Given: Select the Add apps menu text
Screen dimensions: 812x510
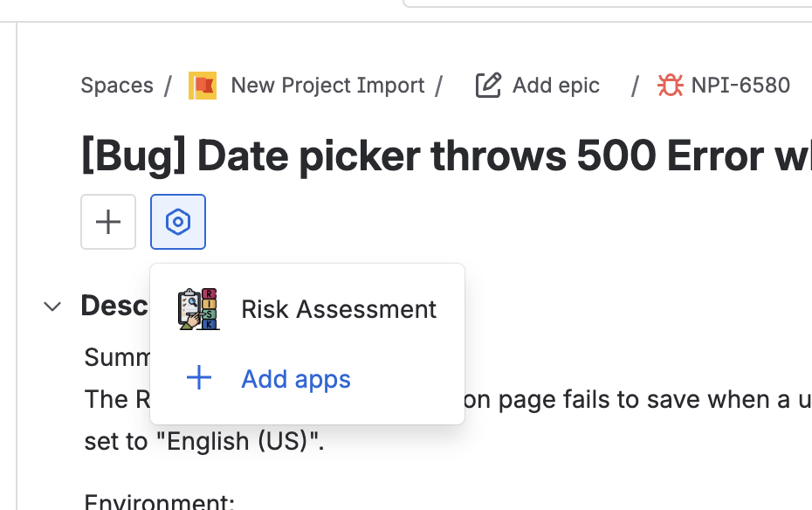Looking at the screenshot, I should tap(296, 379).
